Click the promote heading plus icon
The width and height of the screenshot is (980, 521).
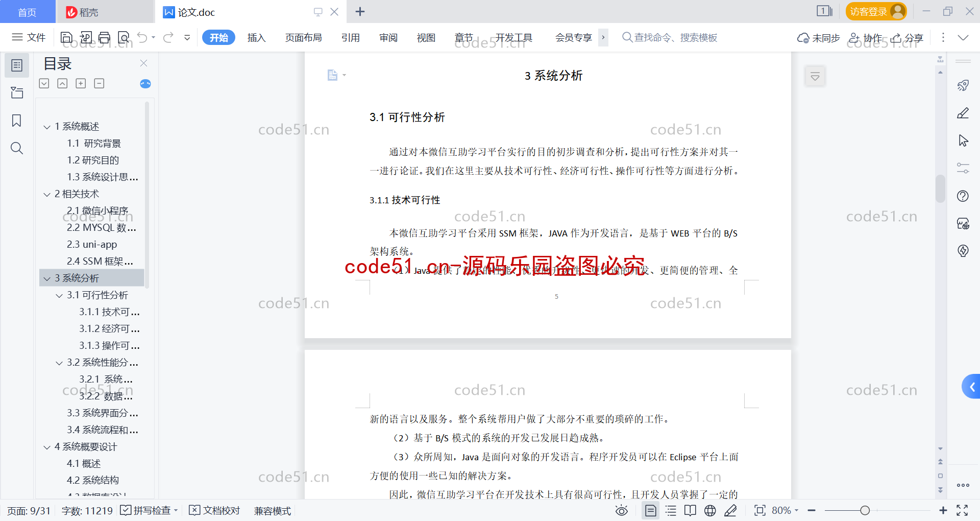[x=81, y=83]
